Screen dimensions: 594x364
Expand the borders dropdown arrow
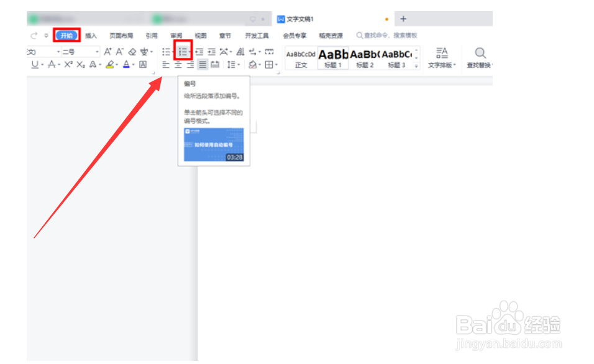pos(276,65)
